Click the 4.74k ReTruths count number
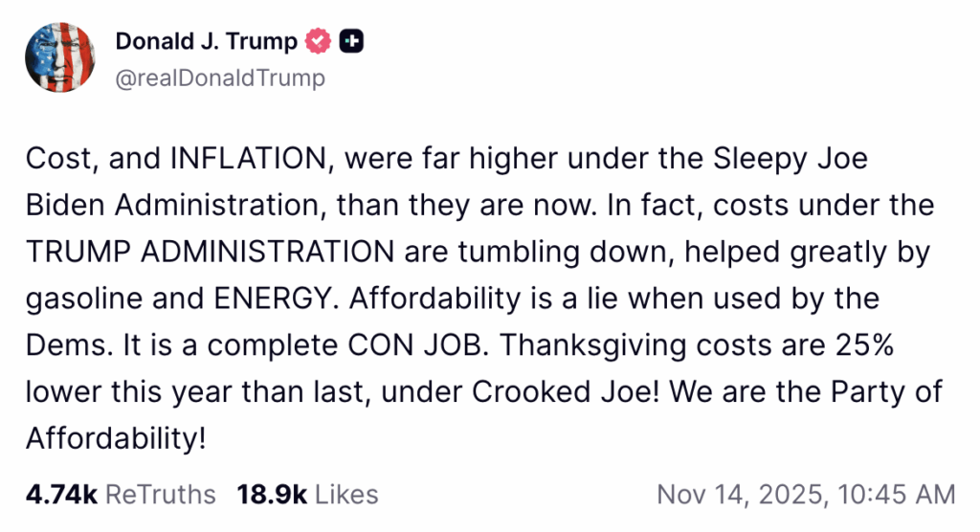 point(61,495)
